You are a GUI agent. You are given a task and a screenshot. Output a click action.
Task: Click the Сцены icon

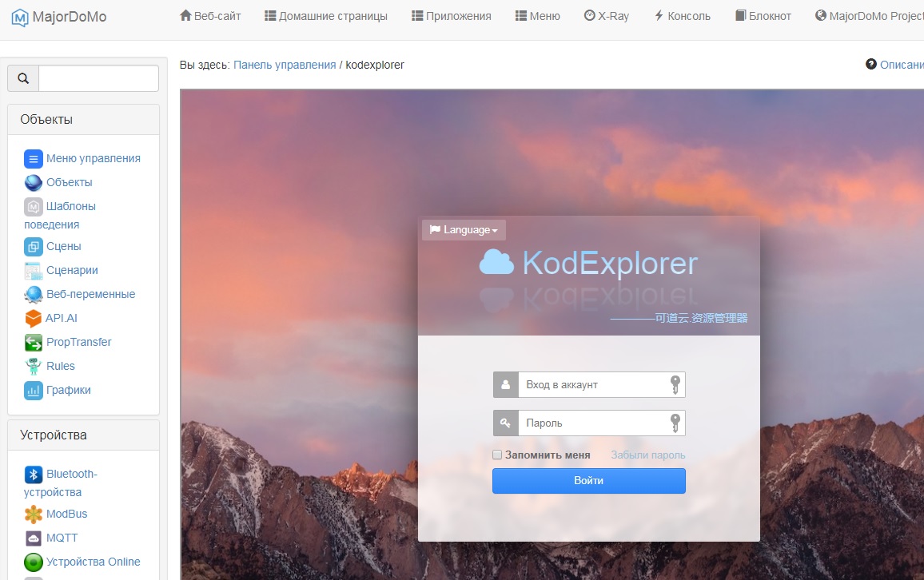tap(33, 247)
